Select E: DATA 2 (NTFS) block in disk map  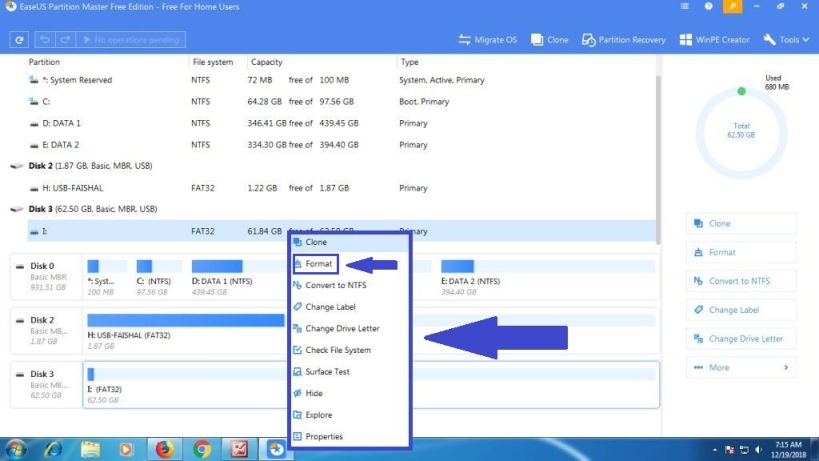coord(547,277)
